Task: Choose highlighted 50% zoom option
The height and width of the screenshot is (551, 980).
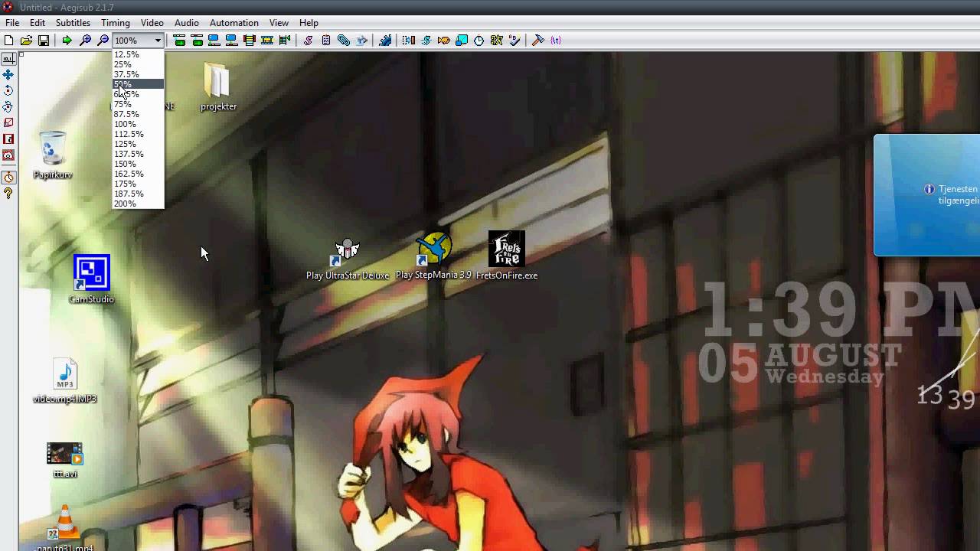Action: click(x=139, y=84)
